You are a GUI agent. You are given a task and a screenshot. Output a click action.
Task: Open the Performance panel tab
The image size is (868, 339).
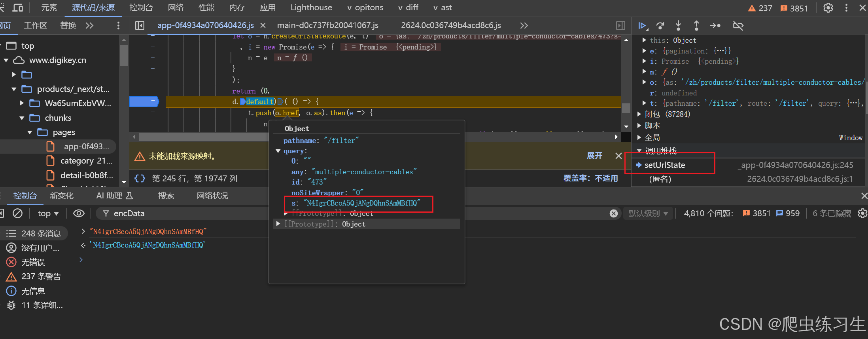point(206,8)
